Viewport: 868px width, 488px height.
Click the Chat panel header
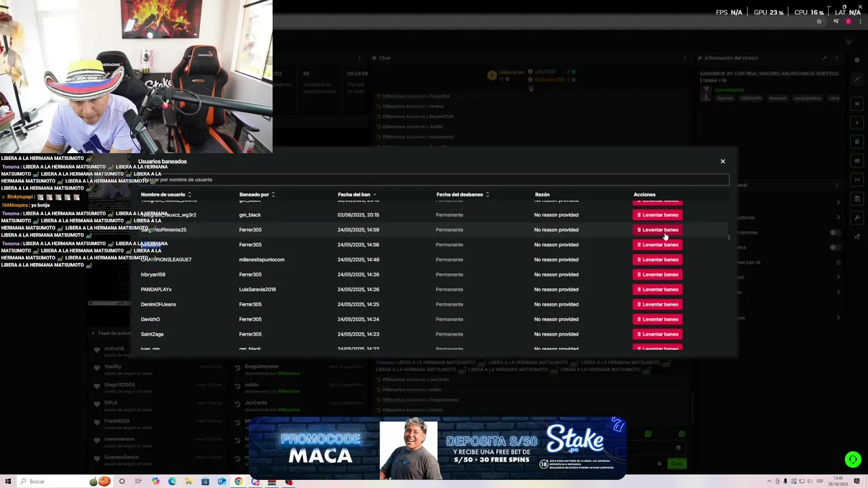click(x=384, y=58)
